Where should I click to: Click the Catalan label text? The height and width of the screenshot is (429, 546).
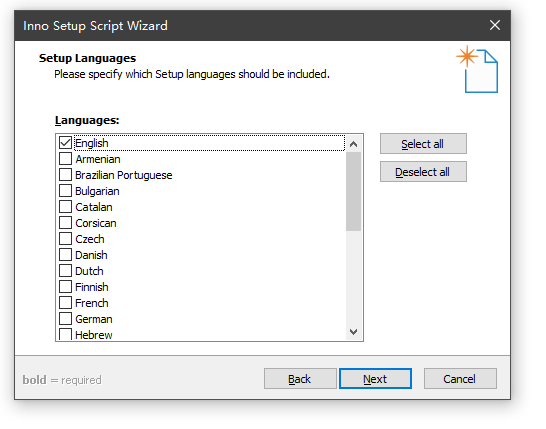(94, 207)
